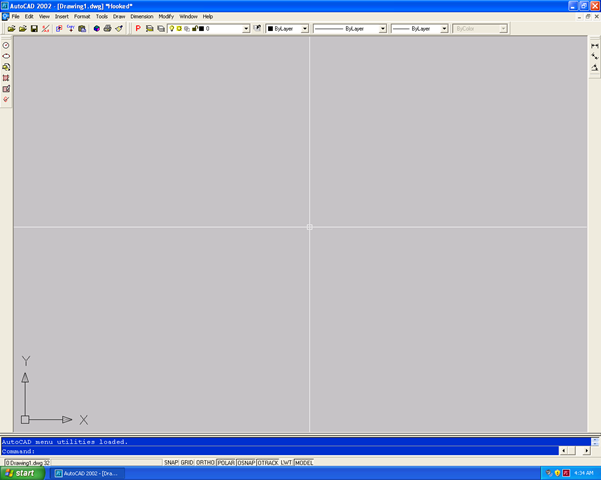Toggle SNAP mode in status bar
Screen dimensions: 601x480
171,463
